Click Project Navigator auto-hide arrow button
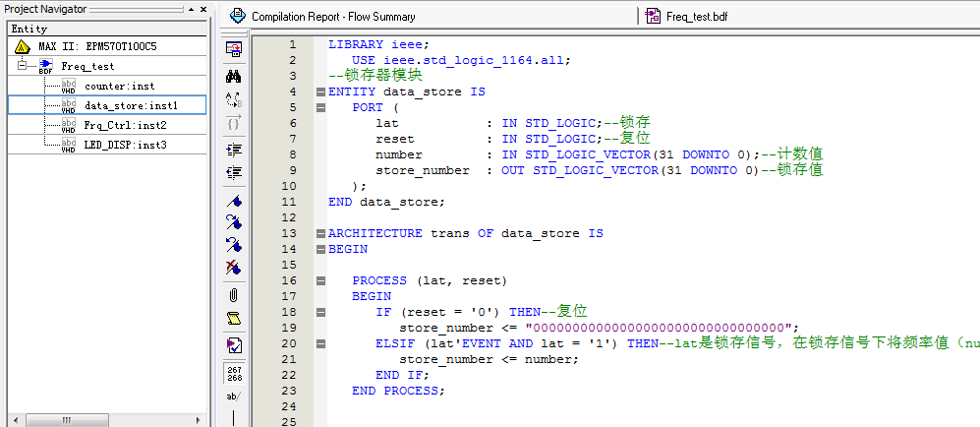 (192, 10)
